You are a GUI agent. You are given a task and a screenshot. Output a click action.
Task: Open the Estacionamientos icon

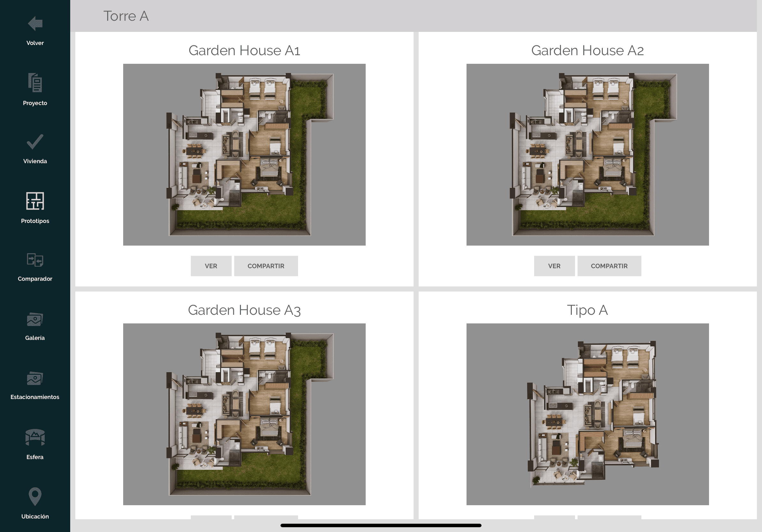coord(35,379)
